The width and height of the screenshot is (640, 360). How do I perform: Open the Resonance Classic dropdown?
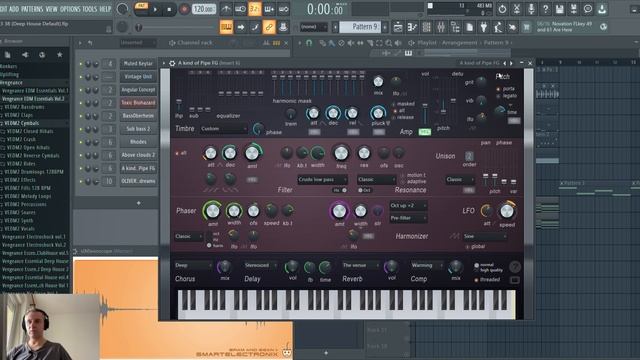tap(376, 180)
